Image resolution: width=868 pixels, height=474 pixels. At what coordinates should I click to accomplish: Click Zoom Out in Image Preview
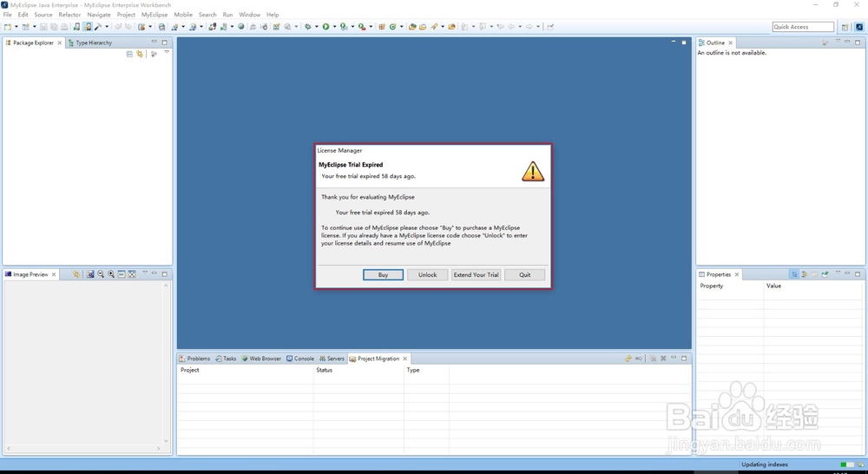click(101, 274)
